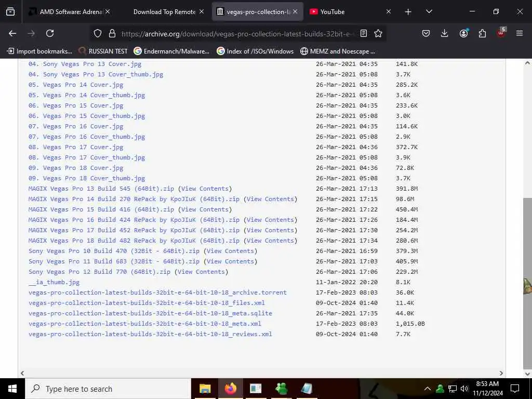Open the Windows Start menu
The height and width of the screenshot is (399, 532).
pos(12,389)
